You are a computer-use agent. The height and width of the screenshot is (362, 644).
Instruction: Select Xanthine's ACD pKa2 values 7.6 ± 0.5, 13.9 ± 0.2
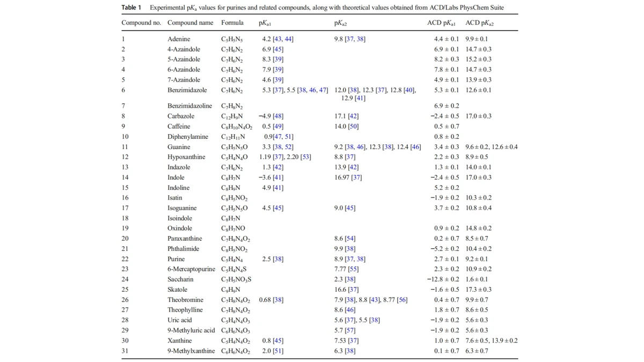[492, 341]
